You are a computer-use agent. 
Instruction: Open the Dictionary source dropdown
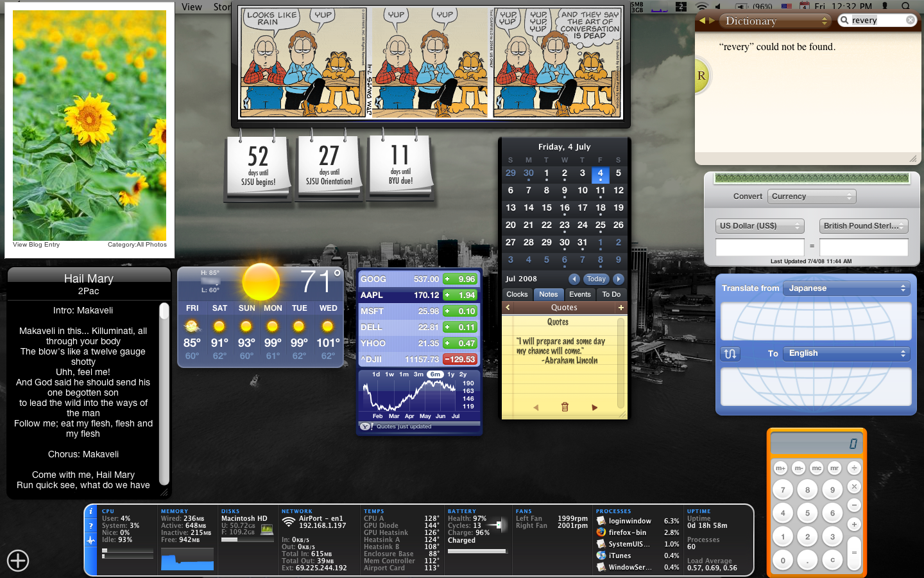[775, 21]
